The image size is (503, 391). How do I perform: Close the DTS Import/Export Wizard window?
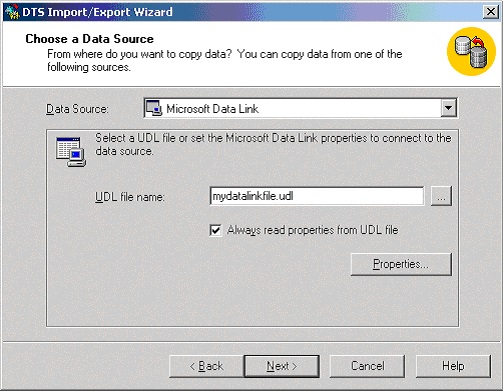coord(491,12)
